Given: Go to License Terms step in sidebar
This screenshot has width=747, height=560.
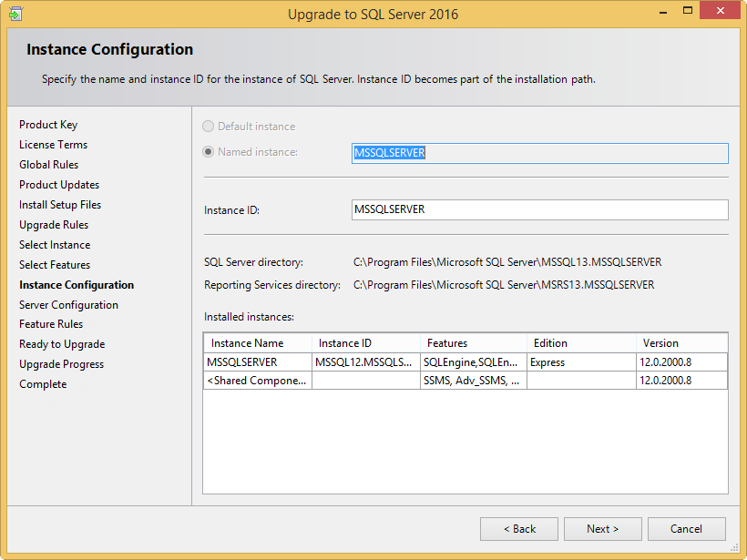Looking at the screenshot, I should [x=54, y=145].
